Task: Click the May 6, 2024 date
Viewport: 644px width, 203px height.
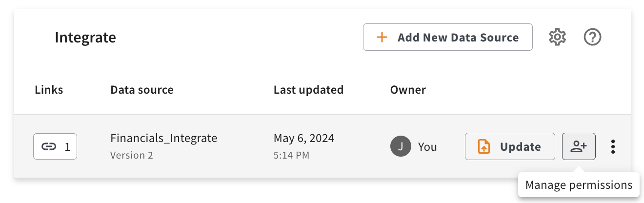Action: (303, 138)
